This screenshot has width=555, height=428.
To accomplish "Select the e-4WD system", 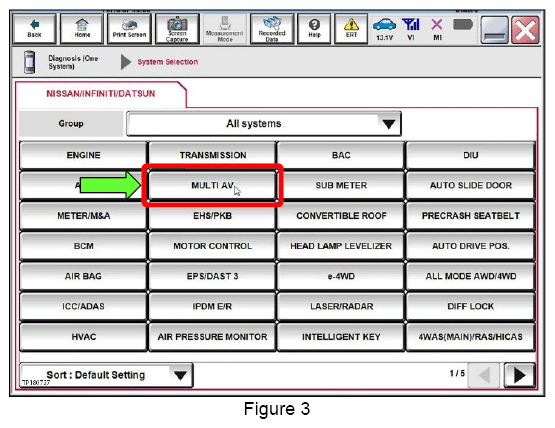I will click(341, 276).
